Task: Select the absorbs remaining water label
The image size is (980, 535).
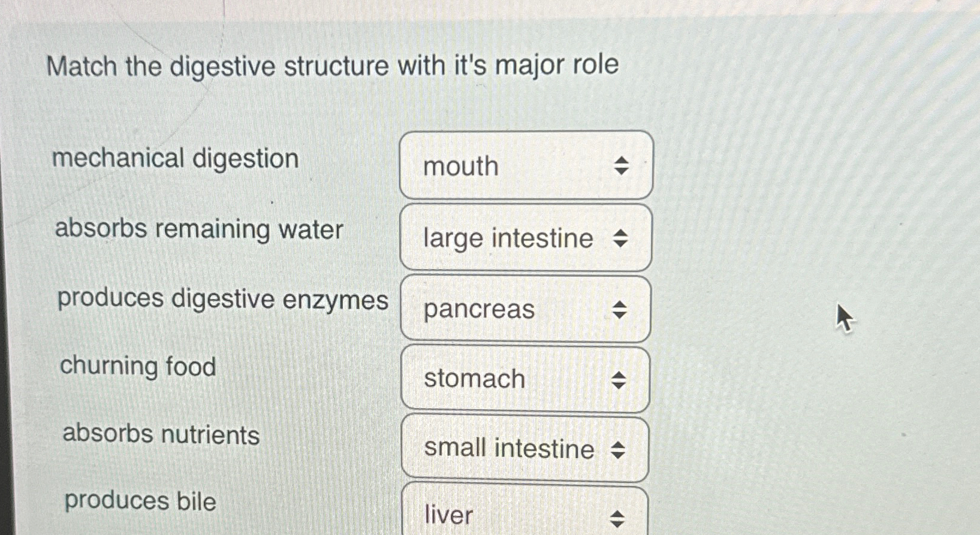Action: [x=198, y=230]
